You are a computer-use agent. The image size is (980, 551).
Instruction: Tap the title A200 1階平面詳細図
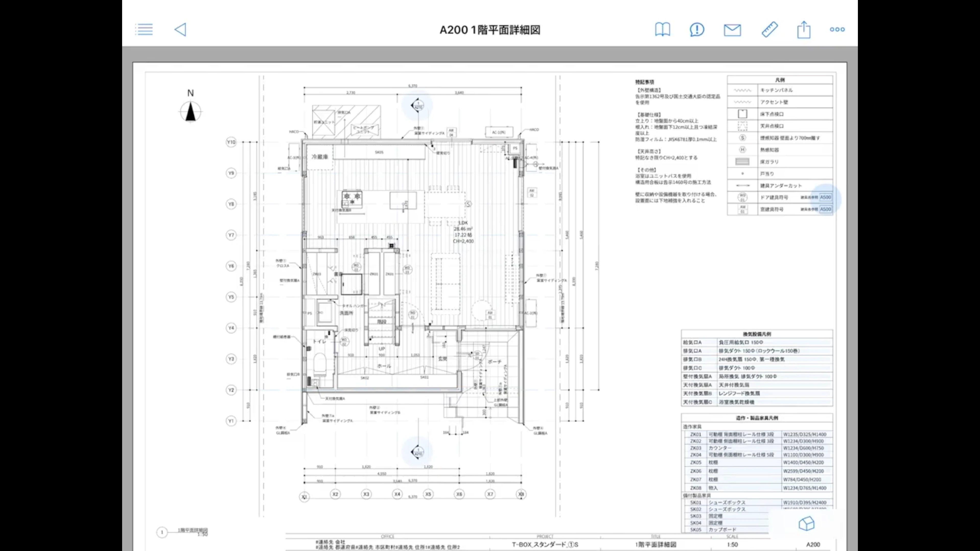pos(490,30)
